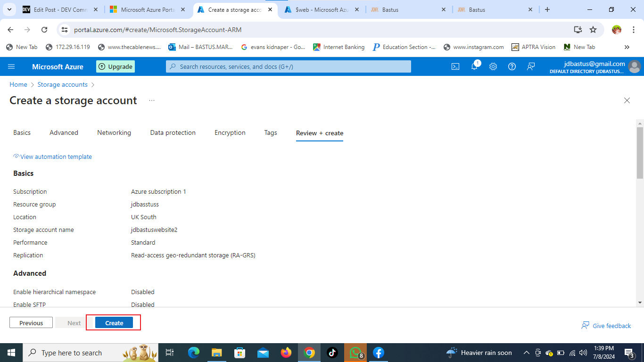Click the Windows taskbar search box
This screenshot has height=362, width=644.
pos(90,353)
